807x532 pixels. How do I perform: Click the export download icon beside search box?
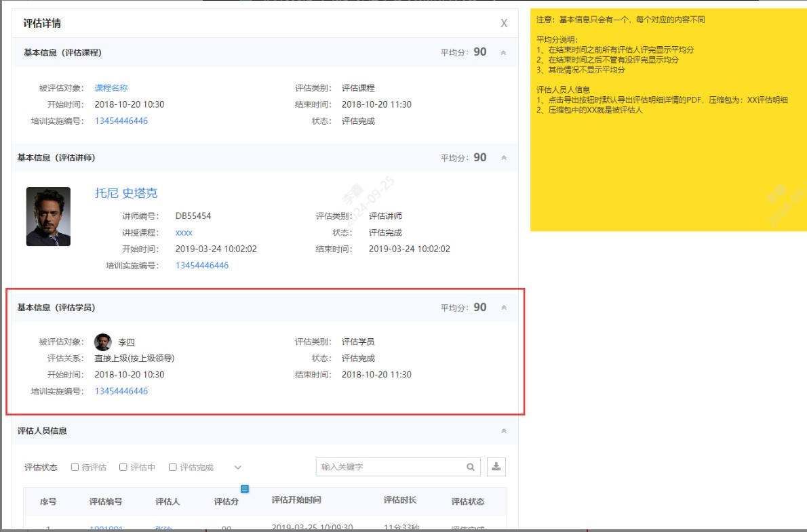[x=496, y=466]
